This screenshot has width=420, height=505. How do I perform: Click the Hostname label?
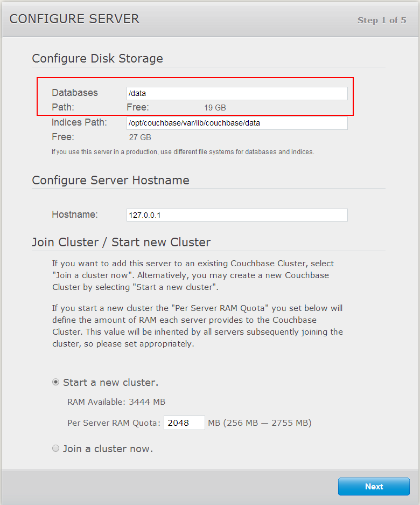click(x=75, y=215)
